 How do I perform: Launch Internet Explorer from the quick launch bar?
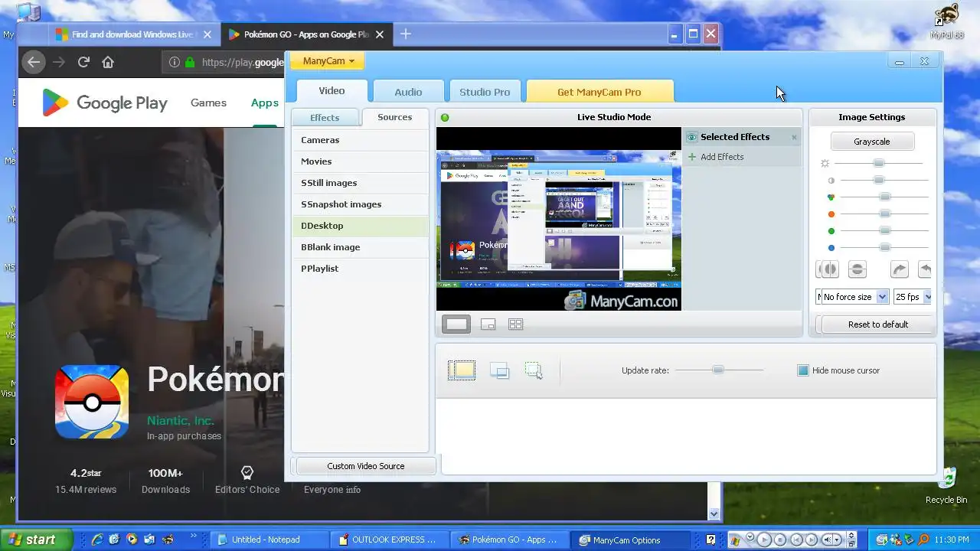(x=97, y=540)
